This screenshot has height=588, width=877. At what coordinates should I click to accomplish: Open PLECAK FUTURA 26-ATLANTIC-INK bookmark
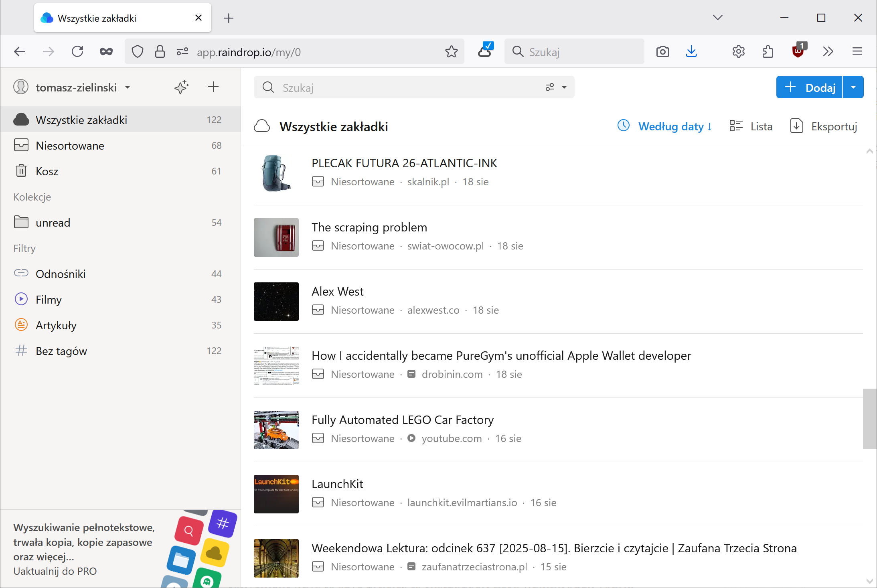[404, 163]
